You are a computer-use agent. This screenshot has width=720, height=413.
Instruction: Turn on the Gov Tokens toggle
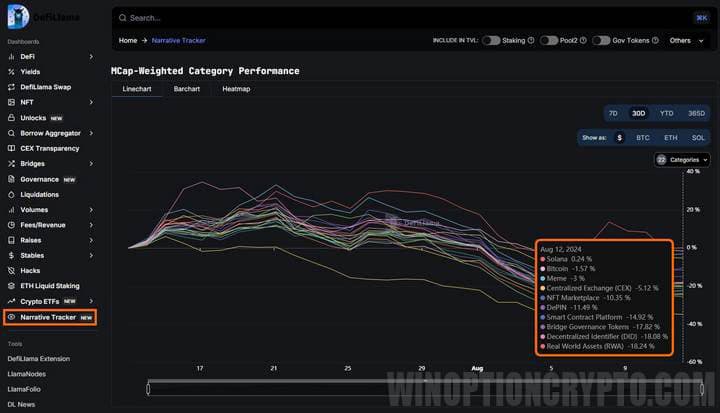pyautogui.click(x=601, y=41)
